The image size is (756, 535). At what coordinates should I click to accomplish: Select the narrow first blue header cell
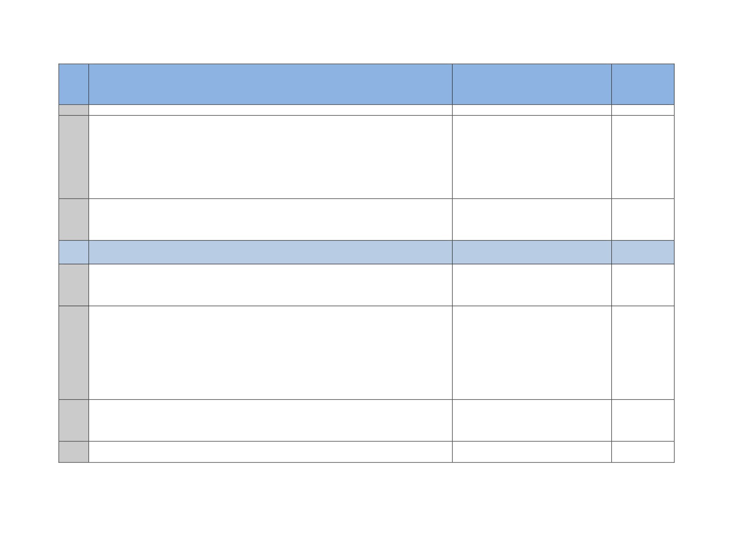pos(74,84)
